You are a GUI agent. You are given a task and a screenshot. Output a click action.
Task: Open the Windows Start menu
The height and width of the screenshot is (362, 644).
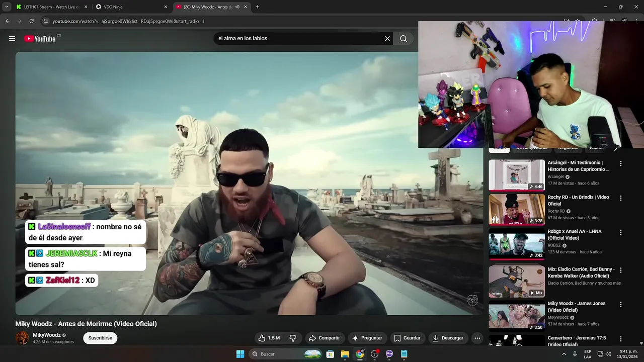[x=240, y=354]
